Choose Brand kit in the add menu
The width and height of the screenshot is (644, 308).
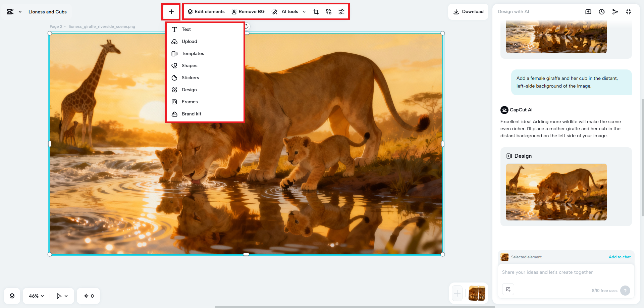[x=191, y=114]
